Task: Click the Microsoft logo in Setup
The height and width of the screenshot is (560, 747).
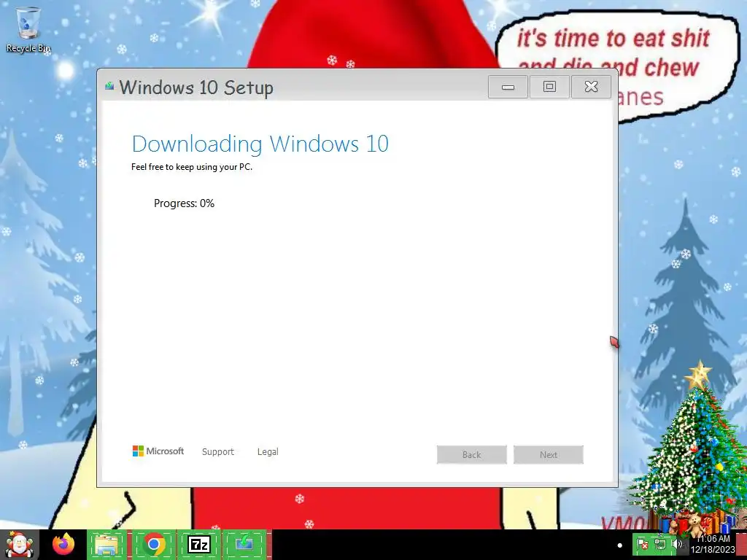Action: pyautogui.click(x=158, y=451)
